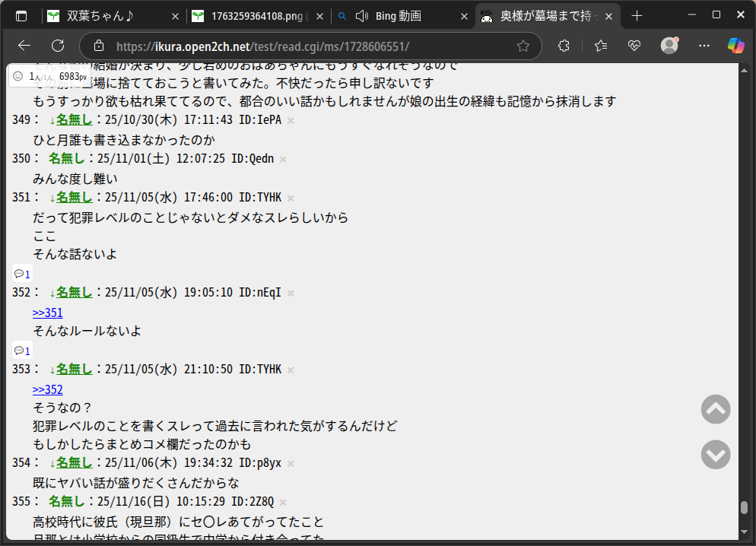Screen dimensions: 756x546
Task: Click the address bar URL field
Action: [304, 46]
